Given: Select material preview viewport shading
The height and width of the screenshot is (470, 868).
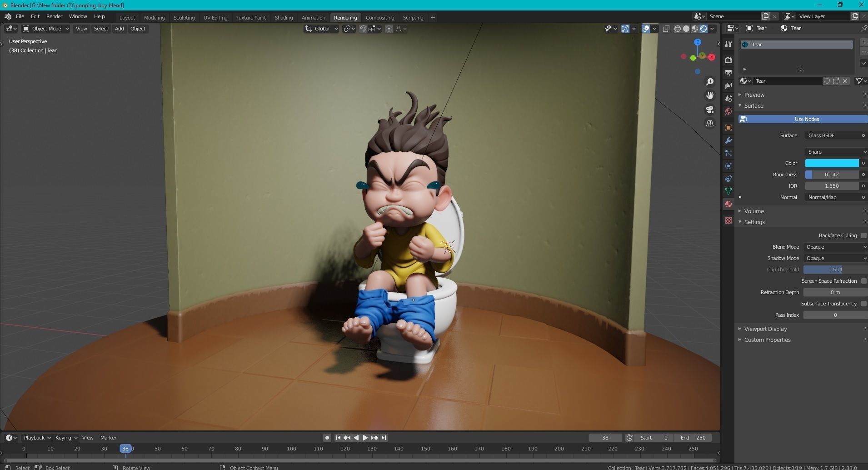Looking at the screenshot, I should pyautogui.click(x=695, y=29).
